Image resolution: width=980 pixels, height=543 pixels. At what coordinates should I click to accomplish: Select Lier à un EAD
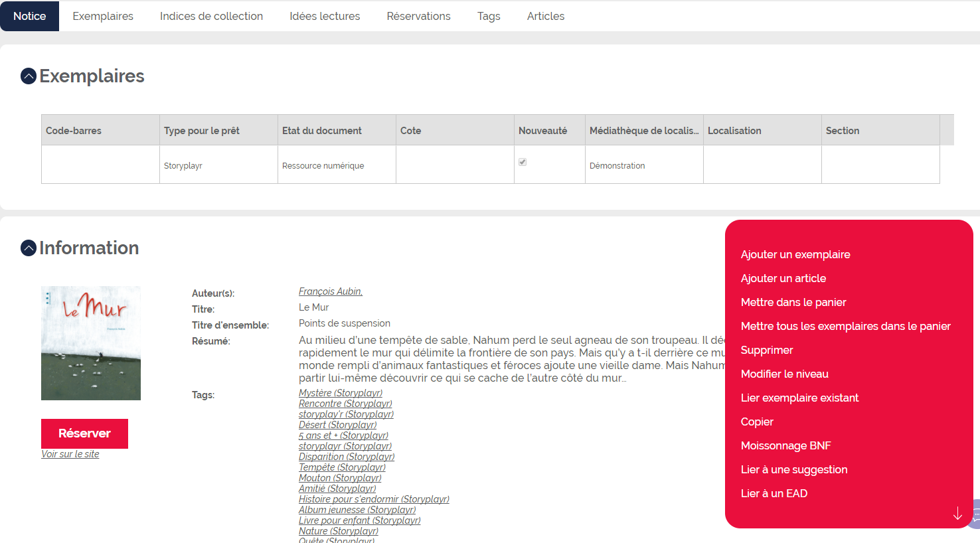click(x=774, y=493)
